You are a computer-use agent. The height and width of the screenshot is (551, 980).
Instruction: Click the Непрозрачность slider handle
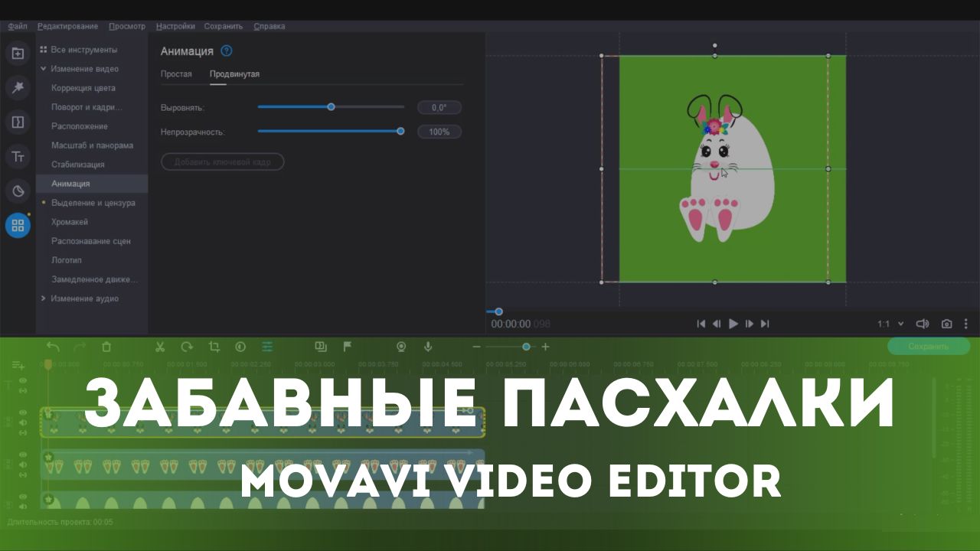click(x=400, y=132)
